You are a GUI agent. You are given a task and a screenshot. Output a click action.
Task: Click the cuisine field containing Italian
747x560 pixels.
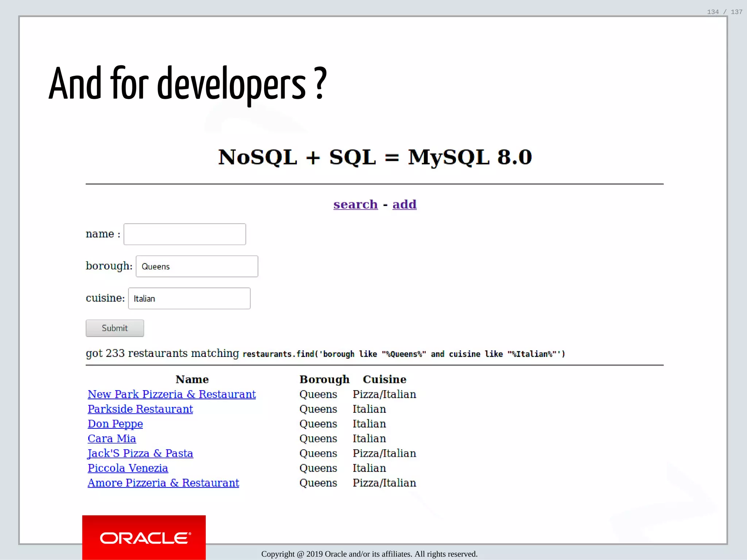pos(189,298)
